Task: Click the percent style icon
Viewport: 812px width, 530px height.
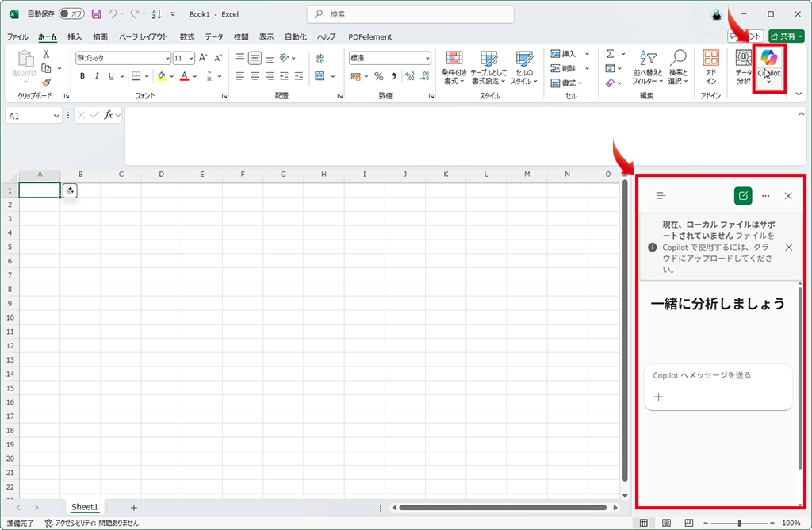Action: point(379,76)
